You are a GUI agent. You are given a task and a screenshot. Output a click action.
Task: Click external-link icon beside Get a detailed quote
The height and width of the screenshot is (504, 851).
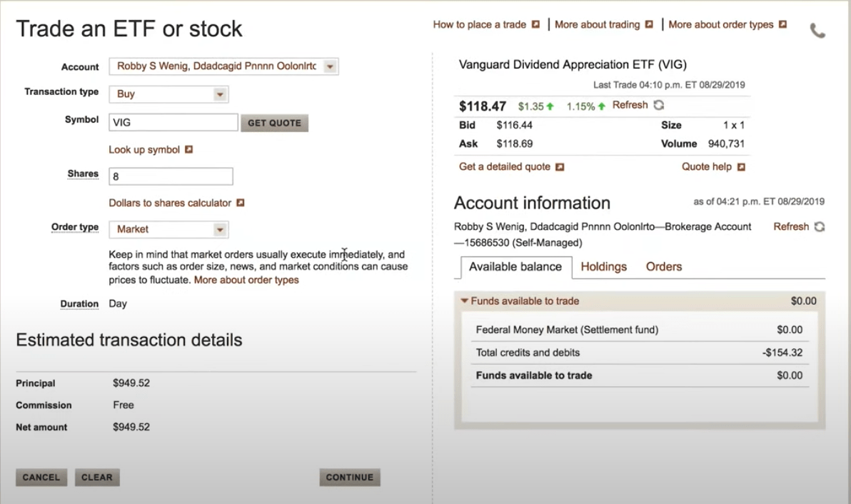tap(560, 167)
